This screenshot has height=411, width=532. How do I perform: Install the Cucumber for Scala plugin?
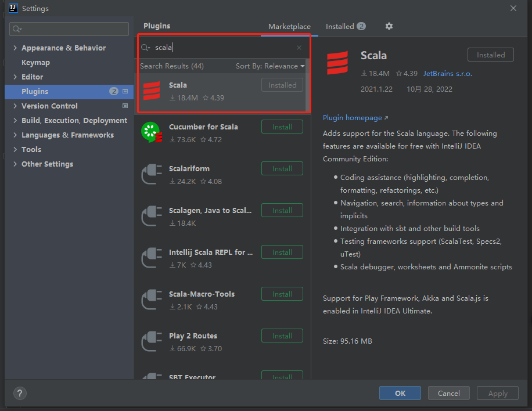(282, 127)
